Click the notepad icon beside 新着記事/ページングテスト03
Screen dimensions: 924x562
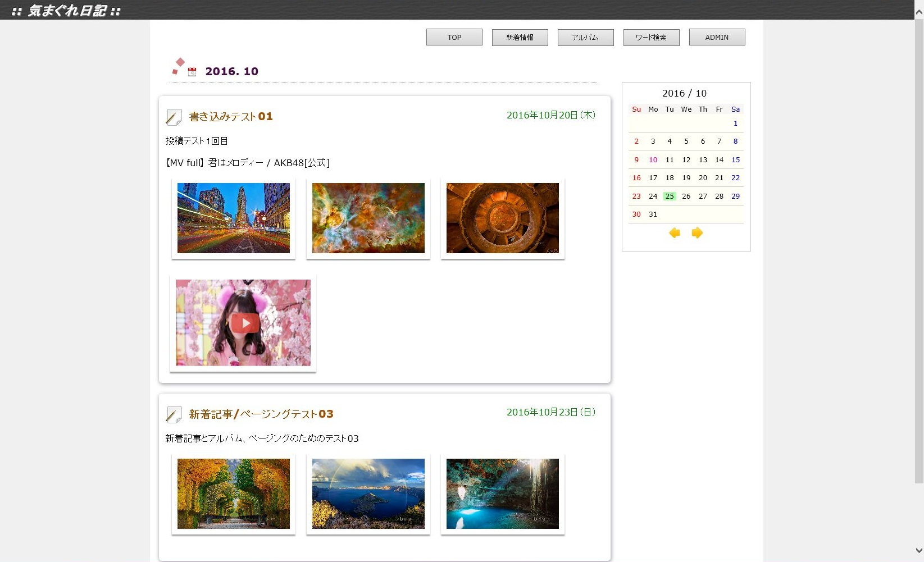point(174,414)
